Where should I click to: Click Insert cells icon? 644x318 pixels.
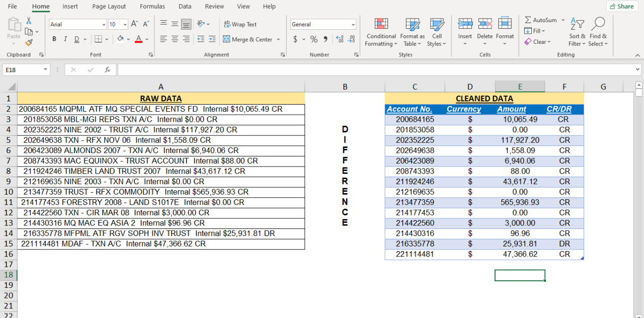[x=465, y=24]
